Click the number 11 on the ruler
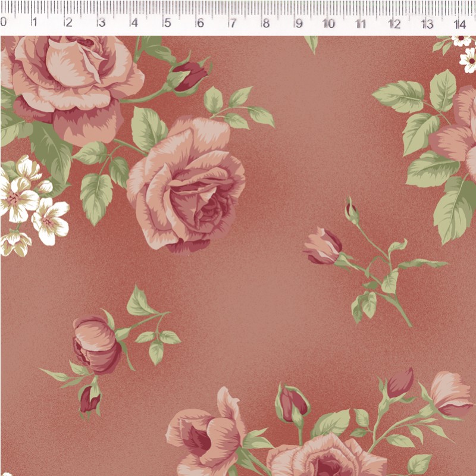This screenshot has width=476, height=476. coord(361,24)
